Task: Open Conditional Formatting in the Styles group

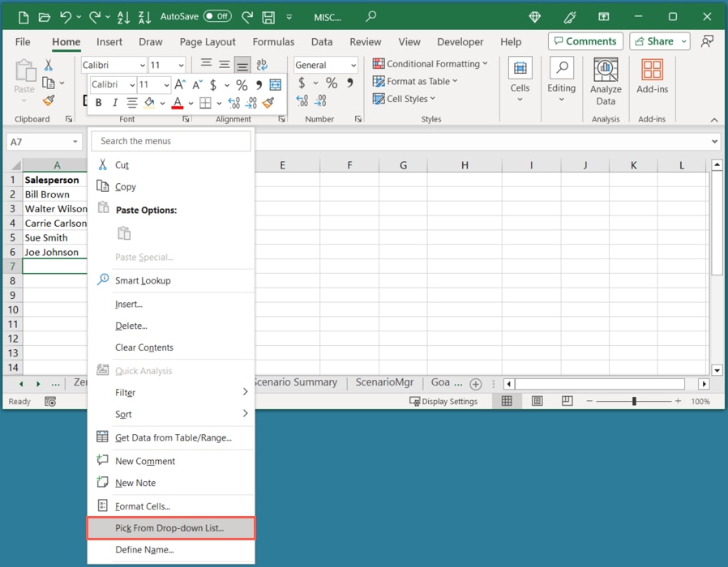Action: (x=430, y=63)
